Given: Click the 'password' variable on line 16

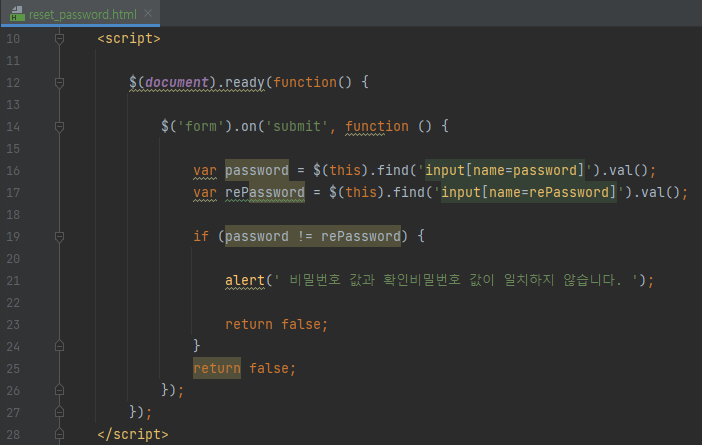Looking at the screenshot, I should point(257,170).
